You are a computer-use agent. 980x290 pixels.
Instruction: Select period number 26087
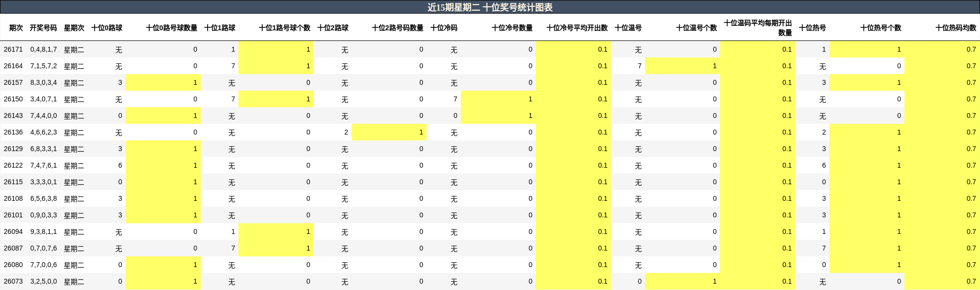point(13,248)
